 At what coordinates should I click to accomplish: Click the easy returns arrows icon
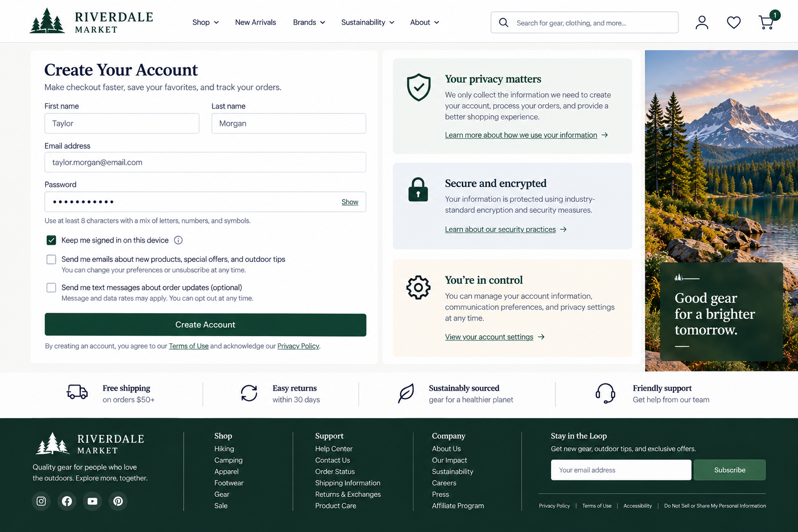249,393
